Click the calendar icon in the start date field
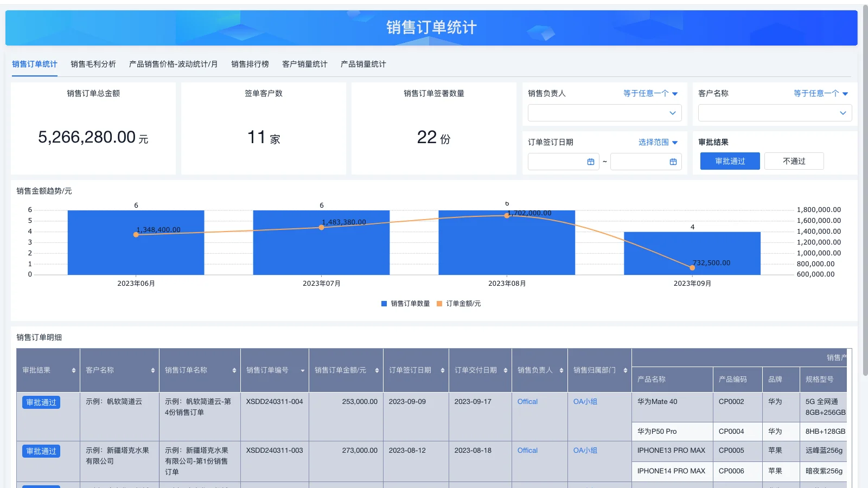 (592, 162)
